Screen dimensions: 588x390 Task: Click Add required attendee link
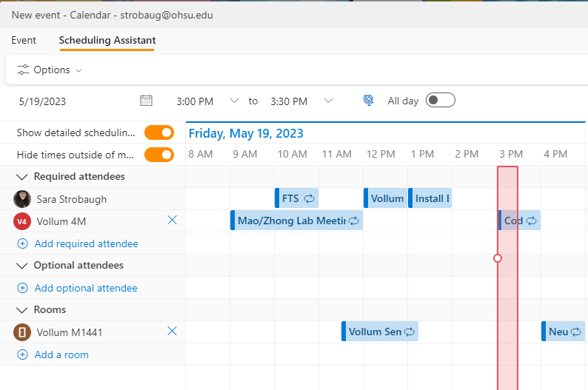86,243
